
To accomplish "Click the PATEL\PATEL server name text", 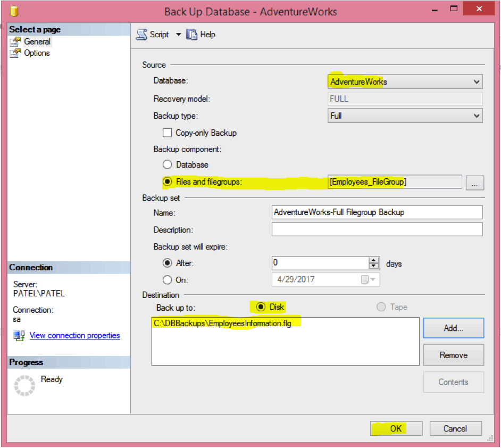I will (39, 293).
